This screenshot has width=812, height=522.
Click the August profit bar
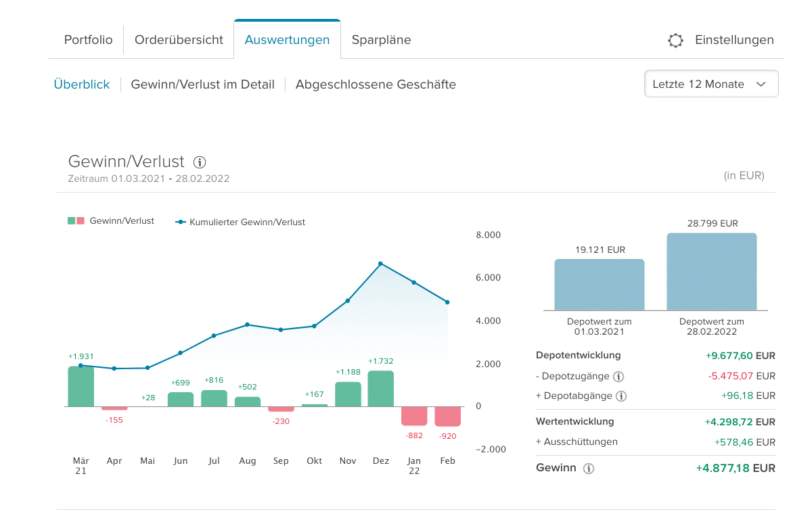(x=248, y=402)
